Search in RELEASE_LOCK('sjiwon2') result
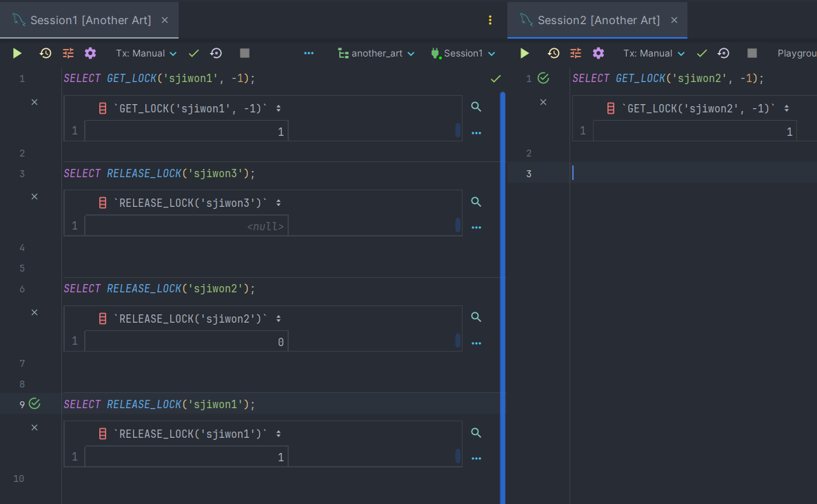This screenshot has width=817, height=504. tap(476, 317)
